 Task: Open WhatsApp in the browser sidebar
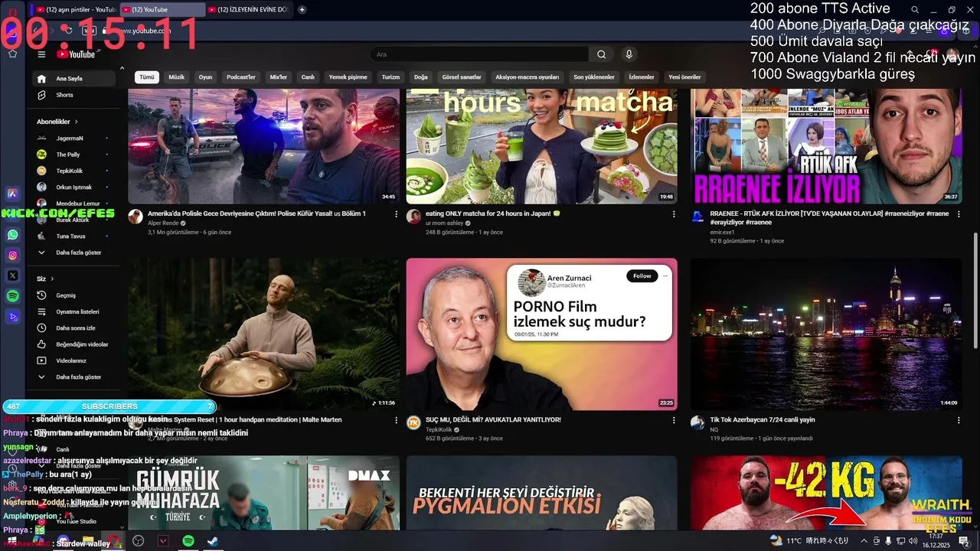click(12, 235)
